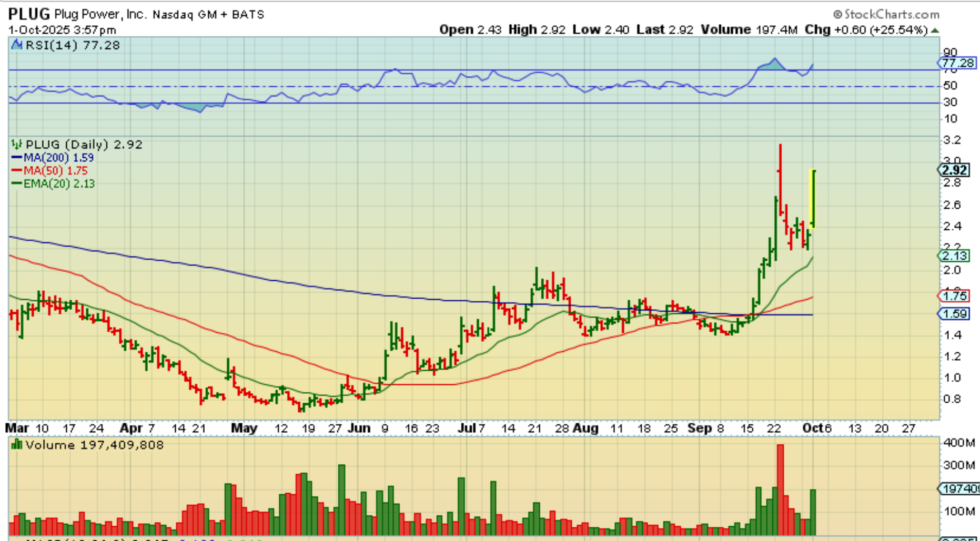Viewport: 980px width, 541px height.
Task: Select the May date axis label
Action: point(244,428)
